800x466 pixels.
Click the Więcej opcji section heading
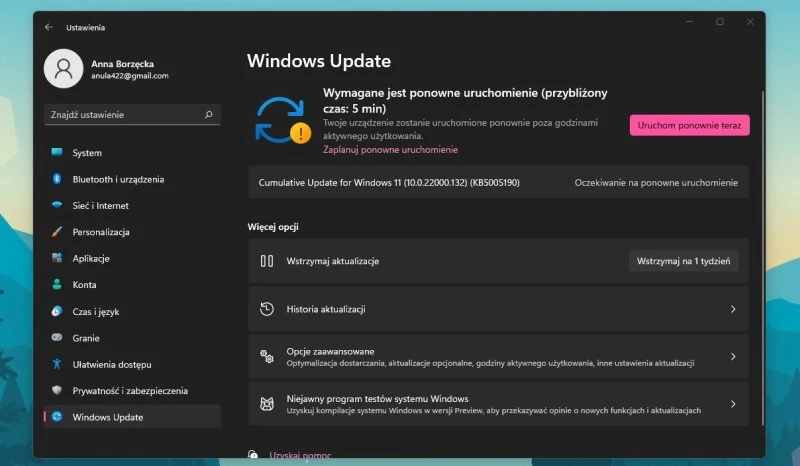pyautogui.click(x=273, y=227)
